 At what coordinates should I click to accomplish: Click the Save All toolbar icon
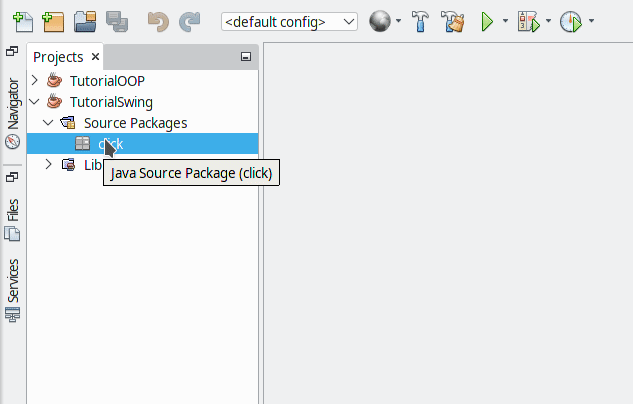coord(116,21)
